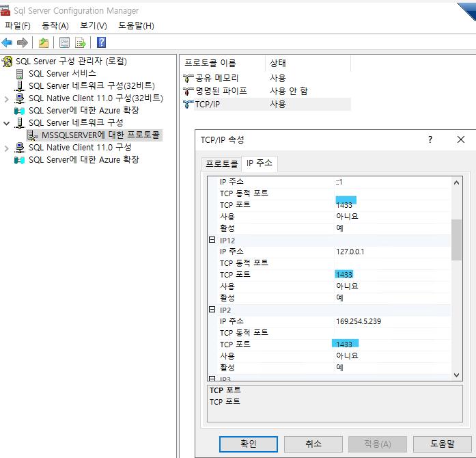Open the 보기(V) menu
The image size is (476, 458).
93,25
